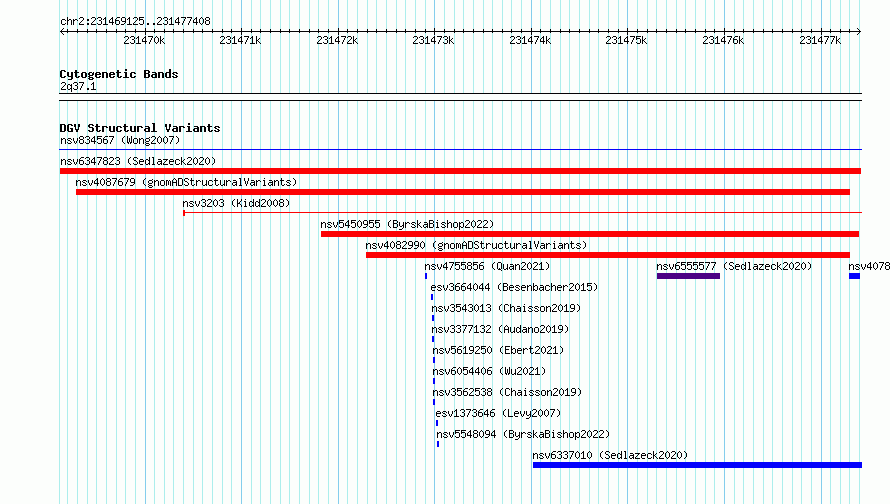Click nsv4082990 (gnomADStructuralVariants) label
The height and width of the screenshot is (504, 890).
pos(476,245)
